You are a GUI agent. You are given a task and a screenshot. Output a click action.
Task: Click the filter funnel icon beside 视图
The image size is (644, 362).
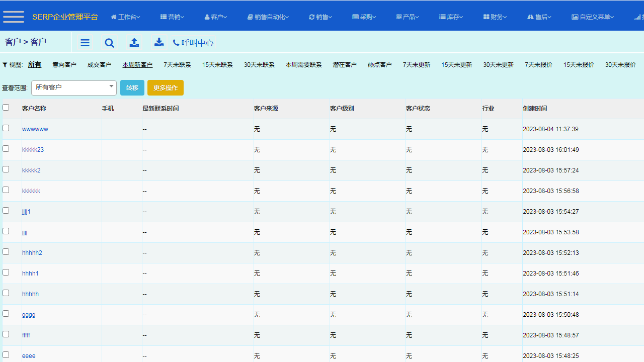tap(5, 64)
